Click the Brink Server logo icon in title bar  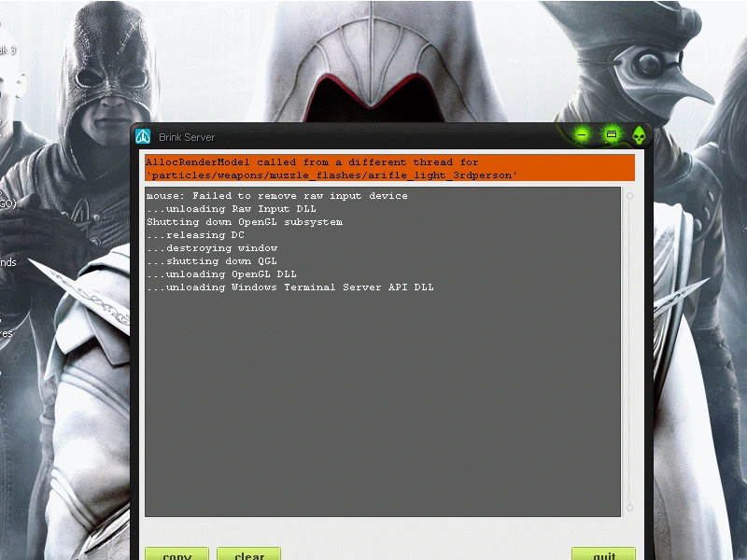144,136
